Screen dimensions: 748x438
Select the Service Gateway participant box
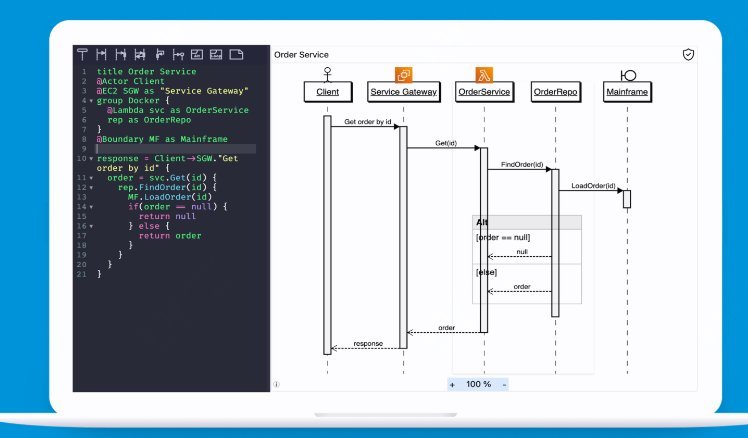point(404,92)
